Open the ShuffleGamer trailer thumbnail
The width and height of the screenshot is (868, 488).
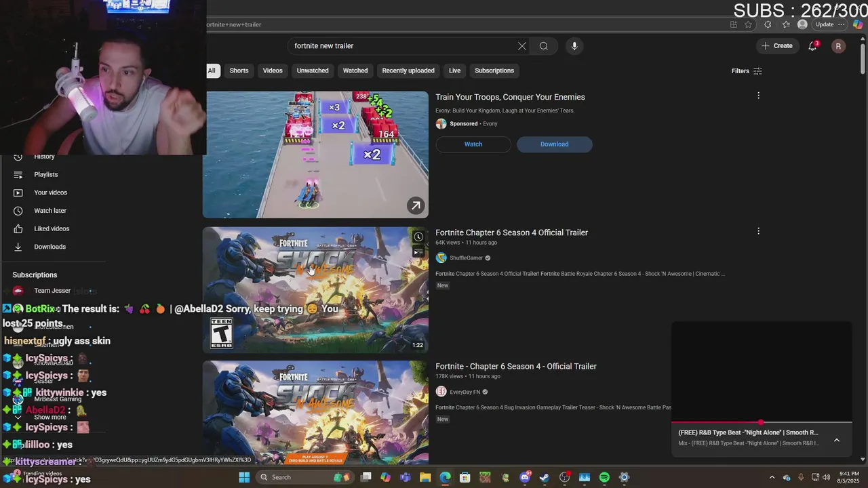pyautogui.click(x=315, y=289)
